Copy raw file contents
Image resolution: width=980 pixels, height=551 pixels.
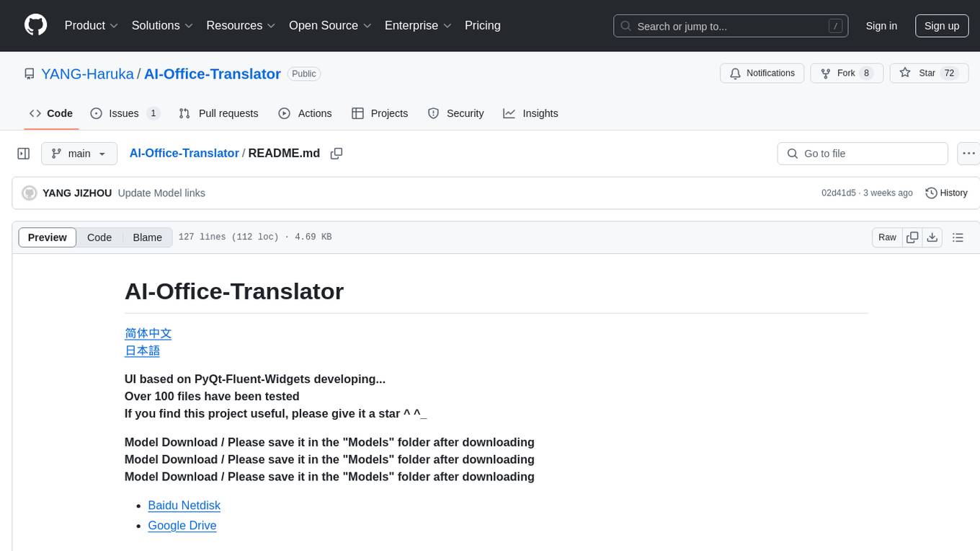[912, 237]
